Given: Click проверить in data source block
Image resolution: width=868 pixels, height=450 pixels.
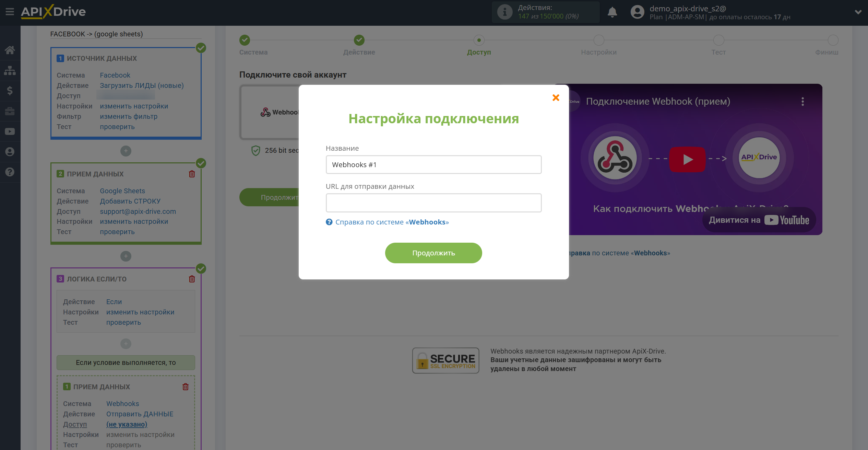Looking at the screenshot, I should click(x=117, y=127).
